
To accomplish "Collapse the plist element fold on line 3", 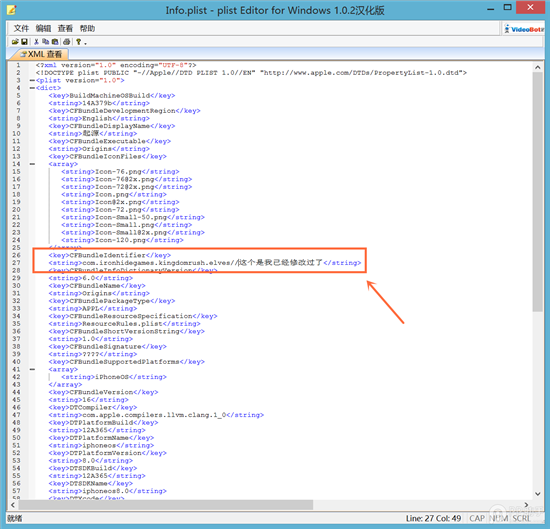I will 32,80.
